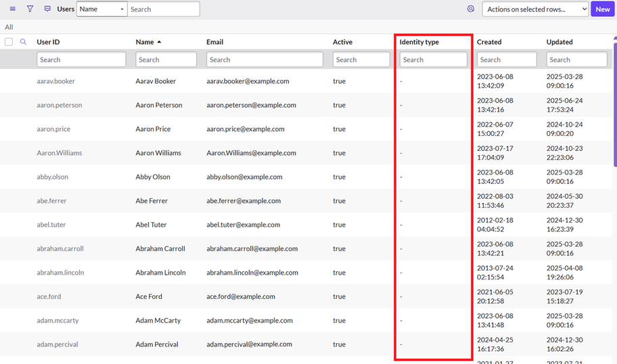This screenshot has height=364, width=617.
Task: Toggle the select all rows checkbox
Action: coord(9,42)
